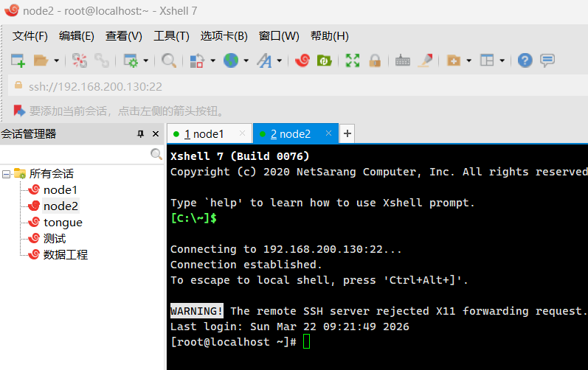Open the 选项卡(B) menu
The image size is (588, 370).
click(x=224, y=36)
